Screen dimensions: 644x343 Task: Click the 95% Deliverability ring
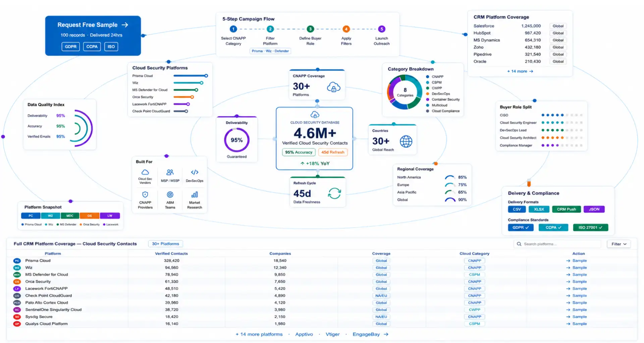[x=237, y=140]
